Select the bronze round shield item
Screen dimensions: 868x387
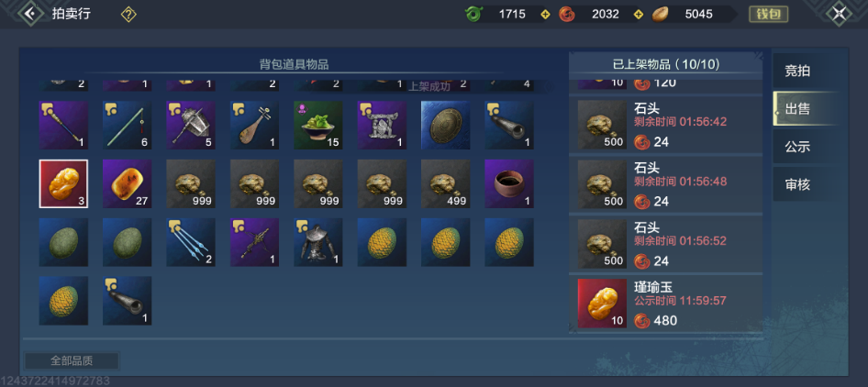tap(446, 125)
